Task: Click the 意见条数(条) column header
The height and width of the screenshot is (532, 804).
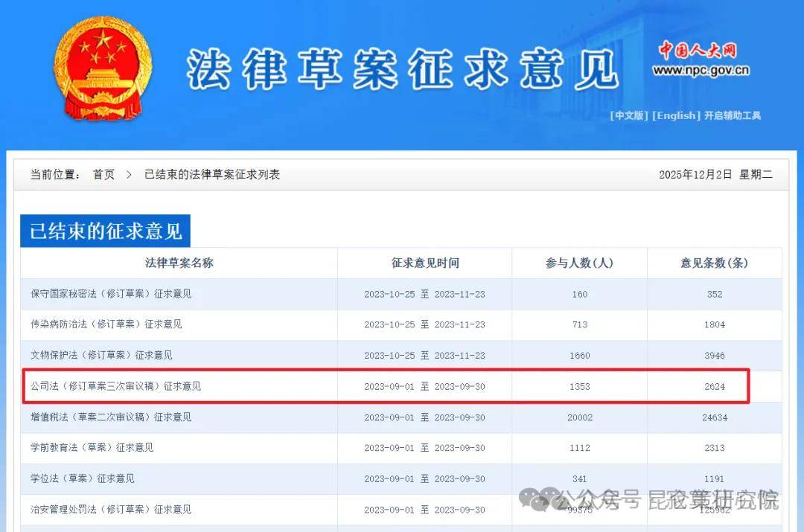Action: [x=714, y=263]
